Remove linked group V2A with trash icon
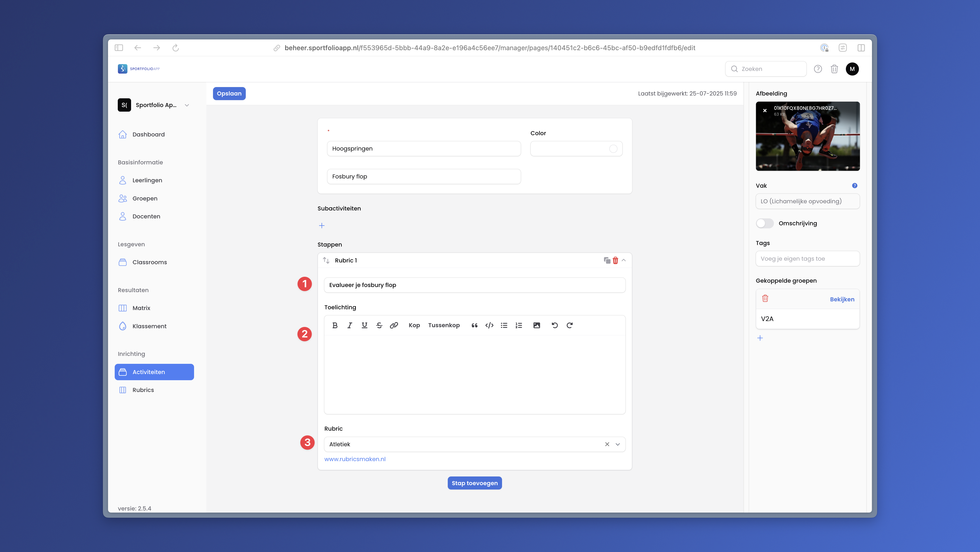The height and width of the screenshot is (552, 980). coord(765,299)
